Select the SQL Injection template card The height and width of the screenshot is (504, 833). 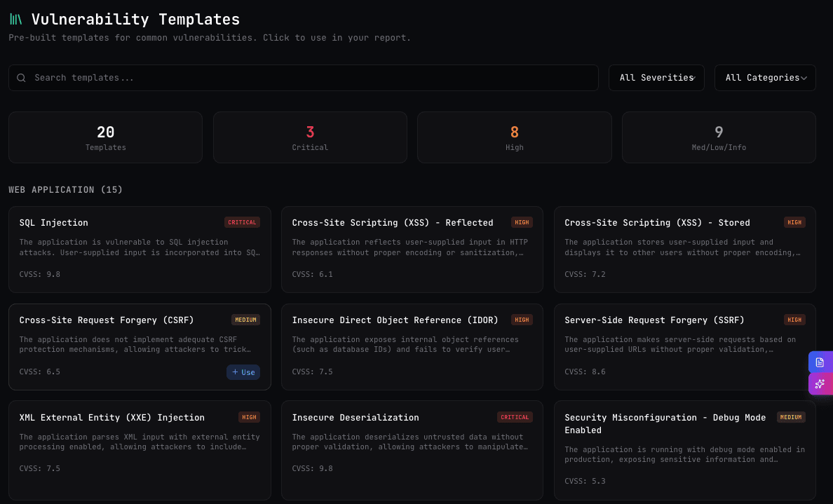(x=140, y=249)
